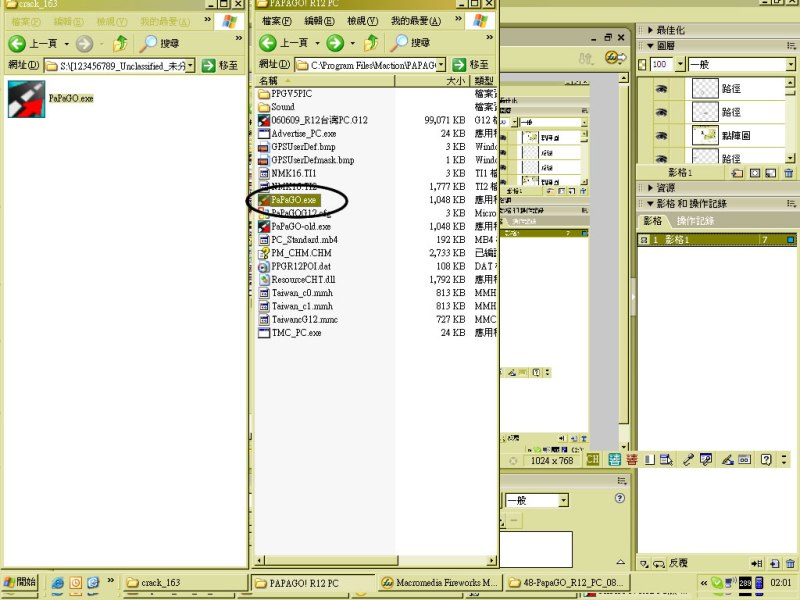Image resolution: width=800 pixels, height=600 pixels.
Task: Click the layer opacity 100 field
Action: pos(662,64)
